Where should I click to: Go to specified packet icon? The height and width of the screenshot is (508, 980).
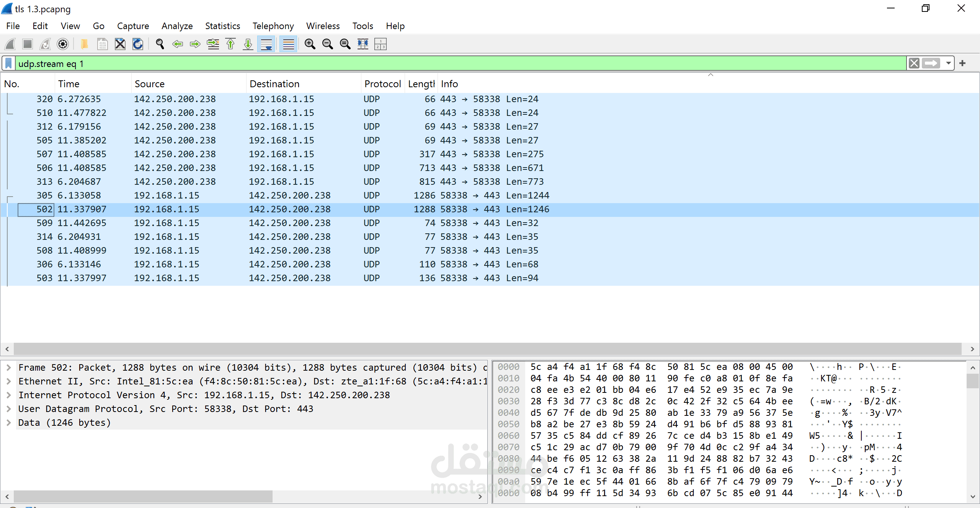pos(213,44)
